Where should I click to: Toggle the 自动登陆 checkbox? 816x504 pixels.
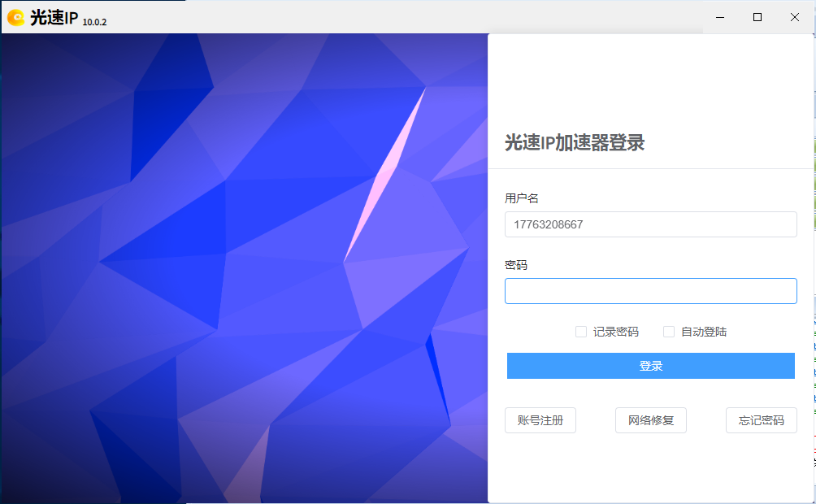pos(669,332)
